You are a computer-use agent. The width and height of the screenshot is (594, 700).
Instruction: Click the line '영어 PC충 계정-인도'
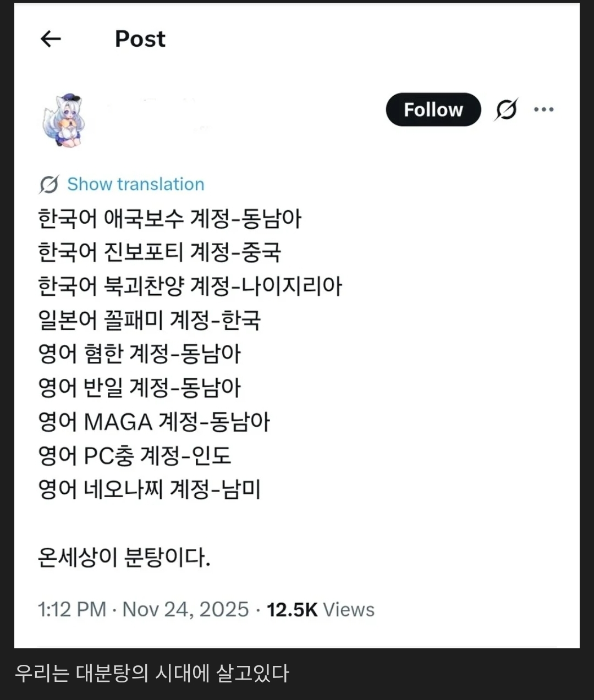(134, 455)
